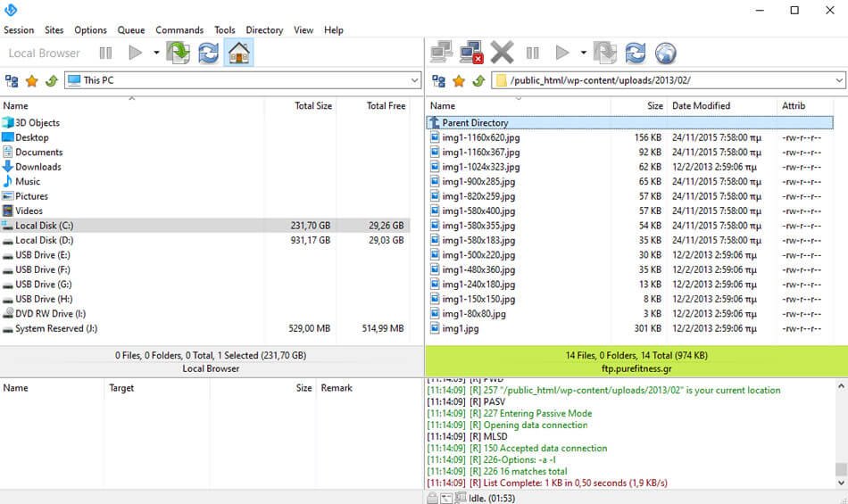Viewport: 848px width, 504px height.
Task: Go up one level in local browser
Action: [51, 81]
